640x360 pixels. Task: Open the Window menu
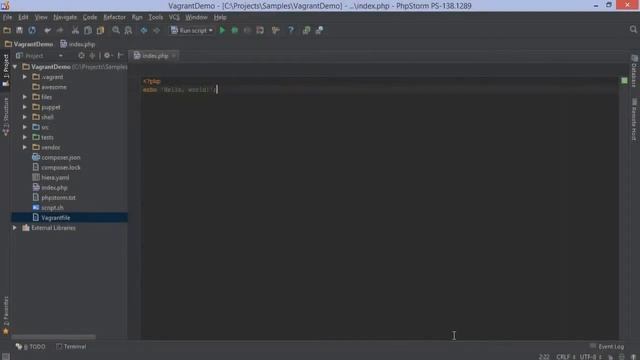point(196,17)
